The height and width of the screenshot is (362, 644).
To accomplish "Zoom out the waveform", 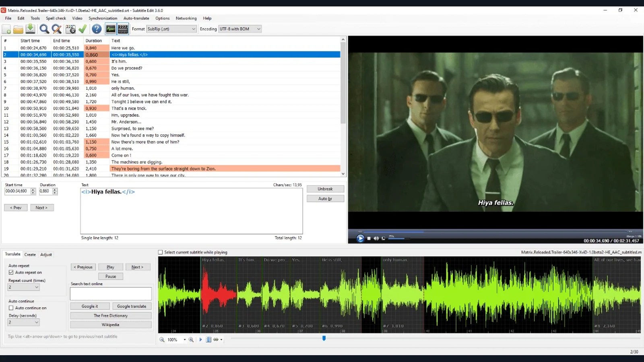I will click(162, 340).
